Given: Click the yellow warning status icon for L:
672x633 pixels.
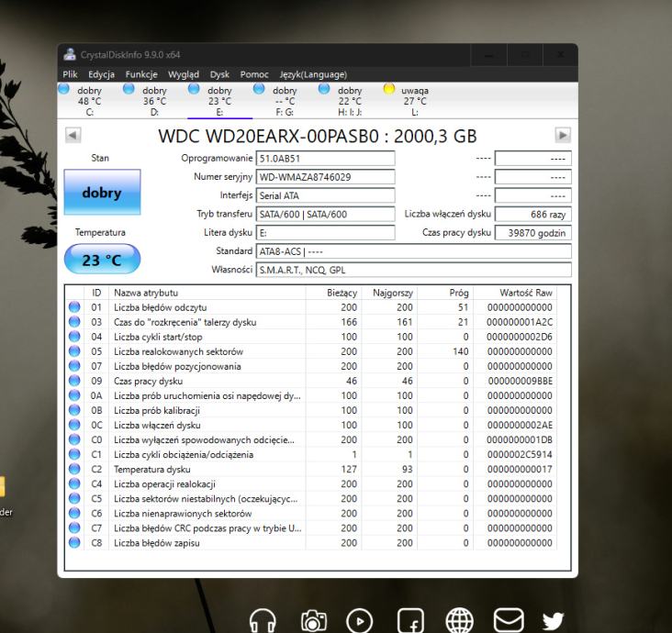Looking at the screenshot, I should pyautogui.click(x=389, y=89).
